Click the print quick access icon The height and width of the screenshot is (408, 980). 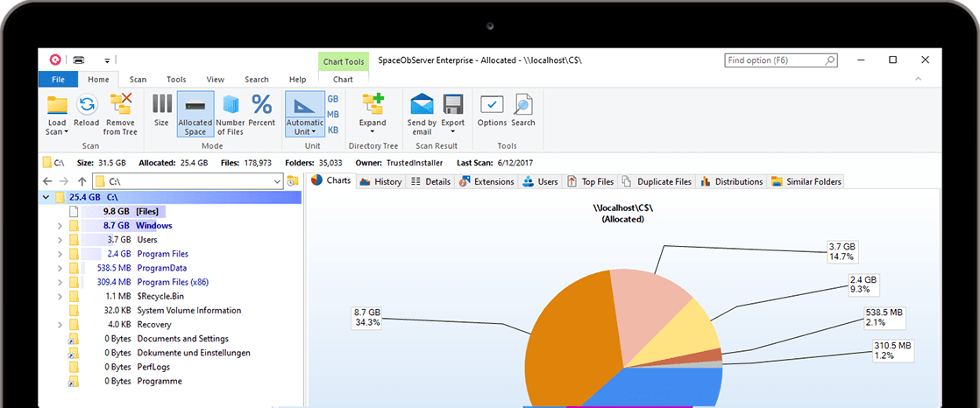point(79,60)
